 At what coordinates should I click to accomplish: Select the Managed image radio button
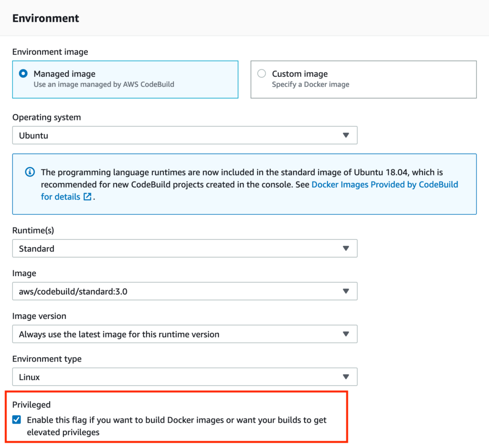click(x=23, y=74)
